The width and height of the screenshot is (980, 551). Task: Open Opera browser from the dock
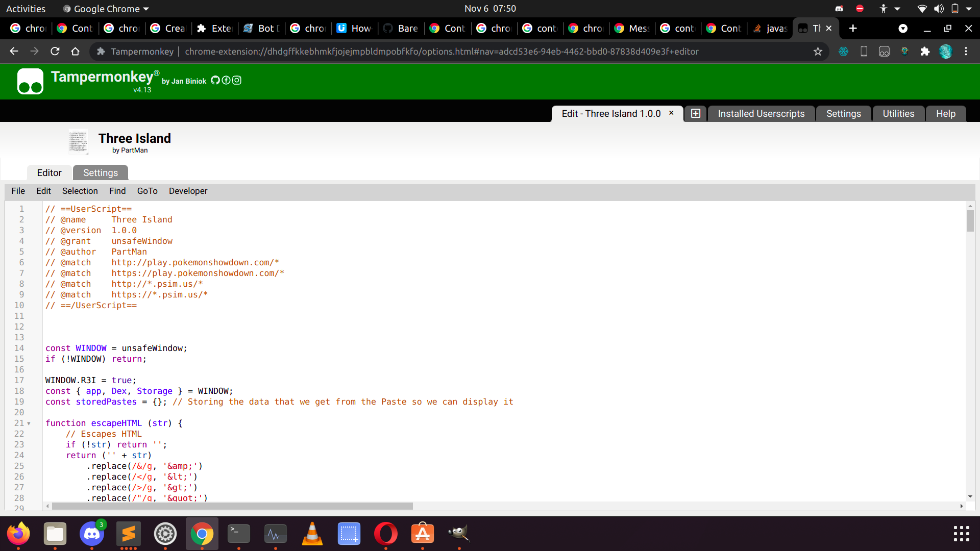click(x=386, y=534)
